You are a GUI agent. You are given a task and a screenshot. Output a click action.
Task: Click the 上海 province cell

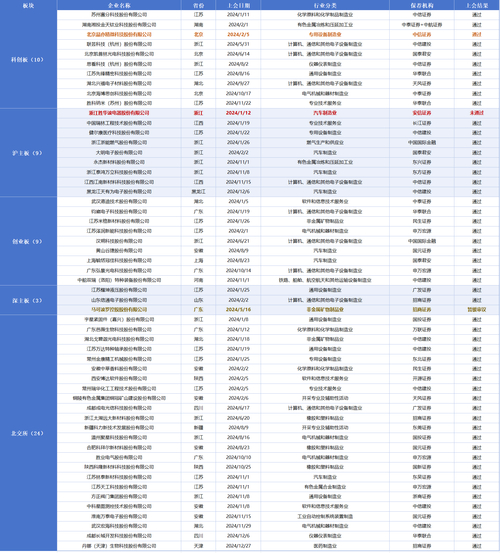tap(199, 261)
